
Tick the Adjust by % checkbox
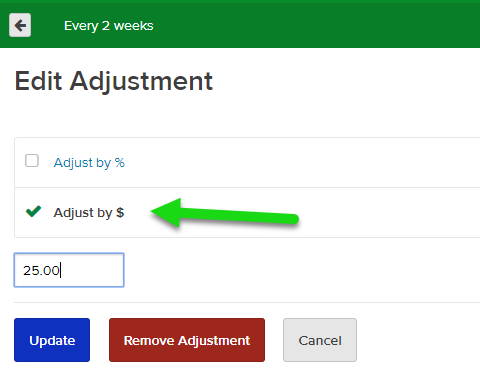(x=32, y=161)
